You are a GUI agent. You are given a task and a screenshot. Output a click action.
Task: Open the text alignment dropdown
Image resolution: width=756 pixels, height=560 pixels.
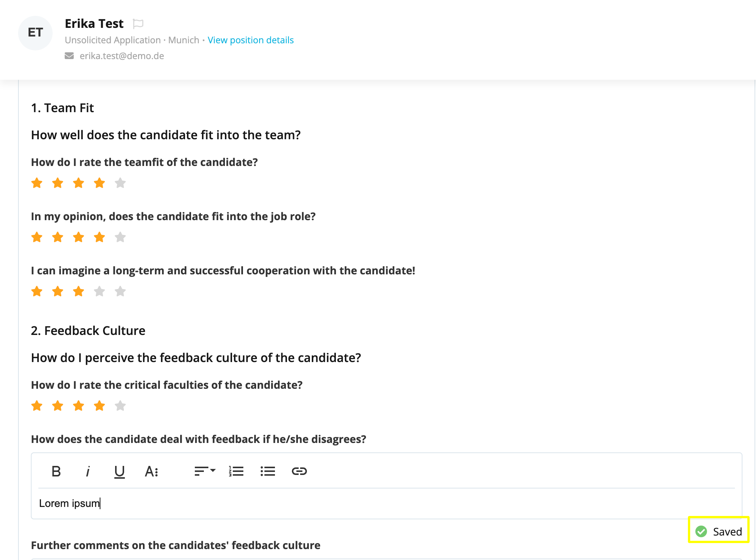(205, 471)
